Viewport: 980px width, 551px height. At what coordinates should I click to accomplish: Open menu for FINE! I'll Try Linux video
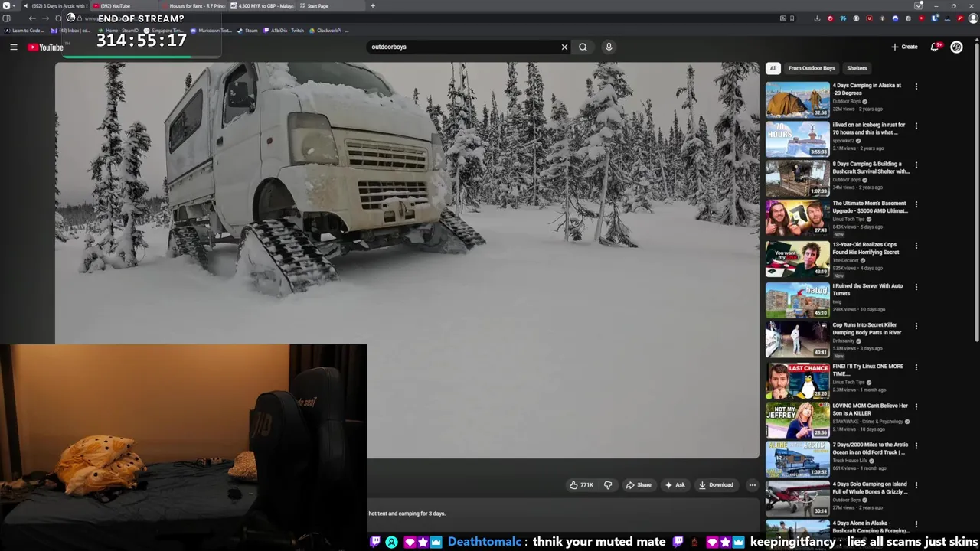point(916,367)
